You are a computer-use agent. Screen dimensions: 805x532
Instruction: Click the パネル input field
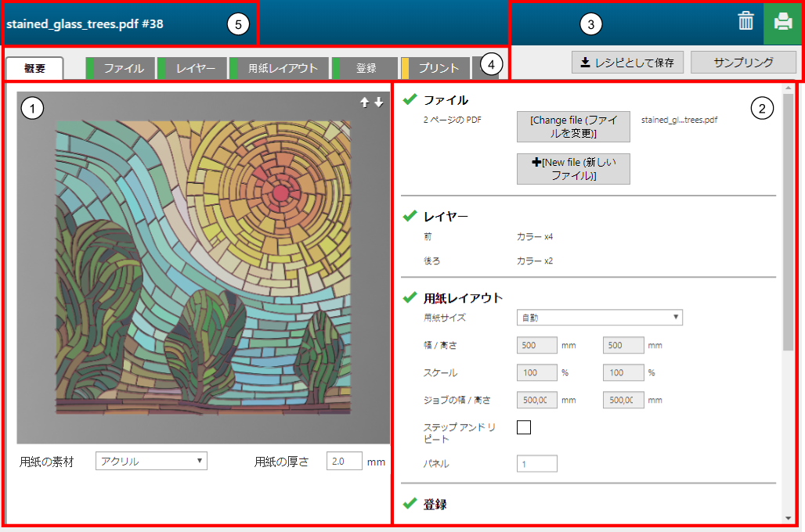click(537, 463)
